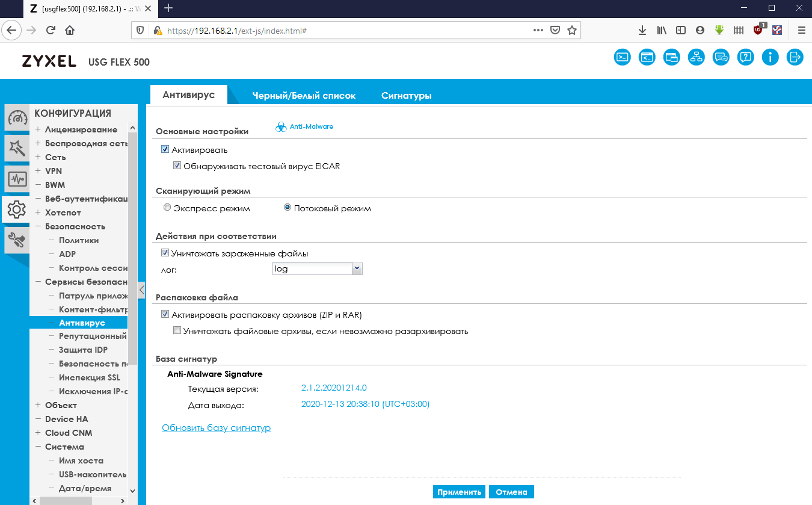812x505 pixels.
Task: Open the Quick Setup wizard wand icon
Action: pyautogui.click(x=17, y=148)
